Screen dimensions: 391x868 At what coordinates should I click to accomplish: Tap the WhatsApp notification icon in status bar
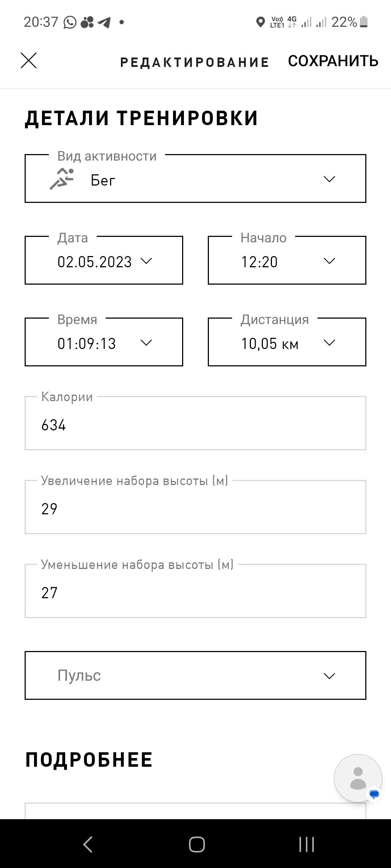pyautogui.click(x=70, y=22)
